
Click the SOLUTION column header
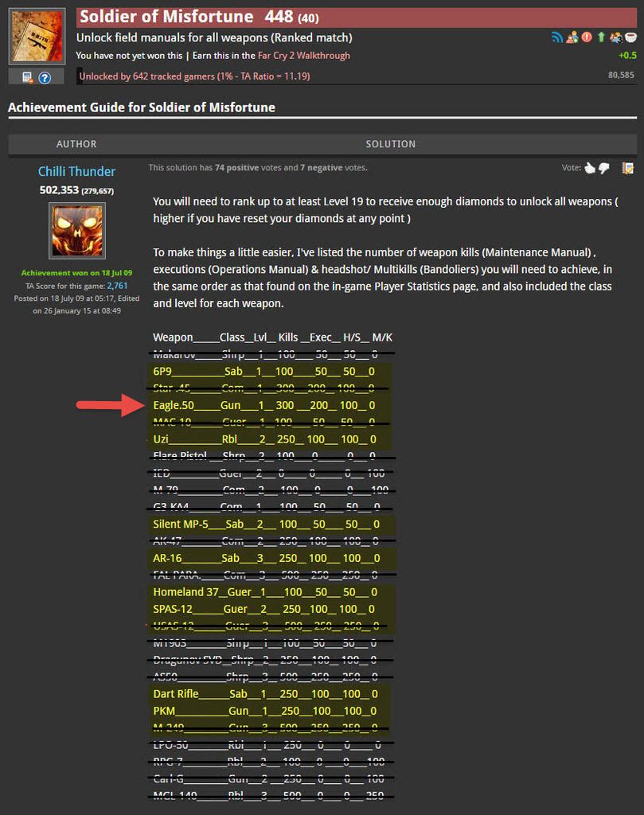[x=390, y=144]
